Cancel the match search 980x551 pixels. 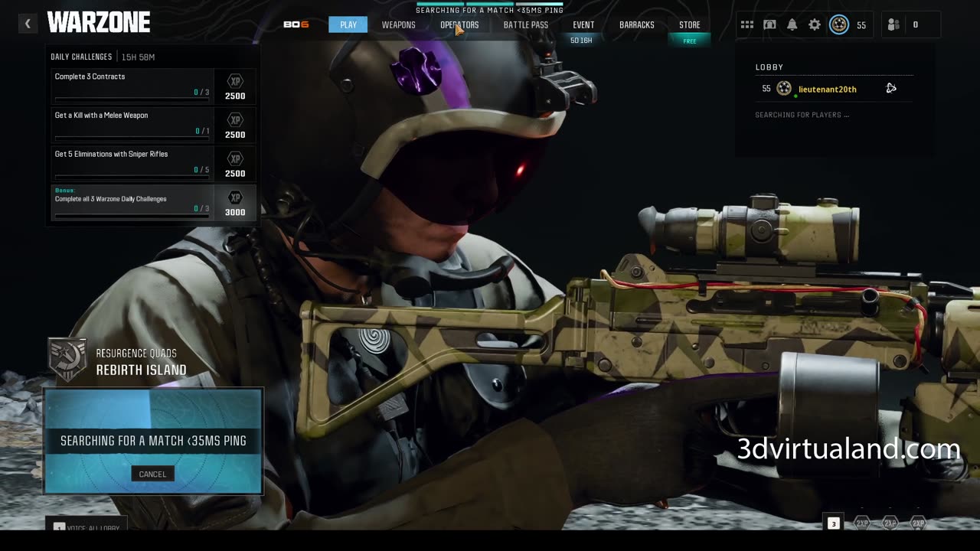pyautogui.click(x=152, y=474)
